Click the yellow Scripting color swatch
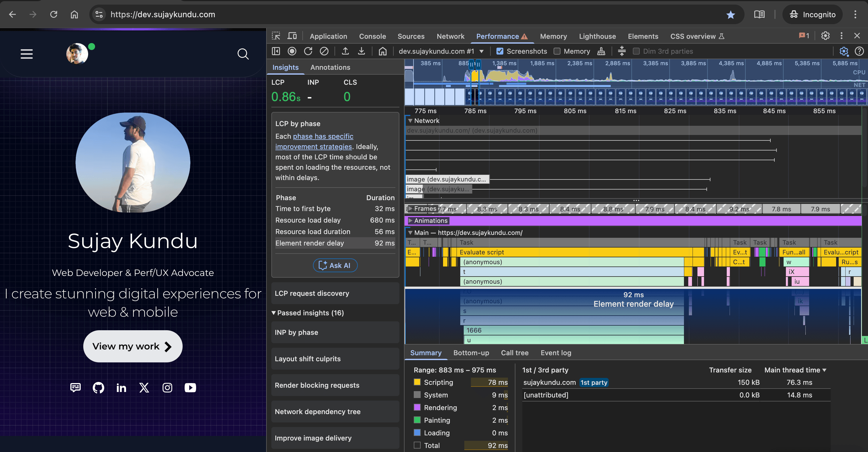Viewport: 868px width, 452px height. coord(417,382)
